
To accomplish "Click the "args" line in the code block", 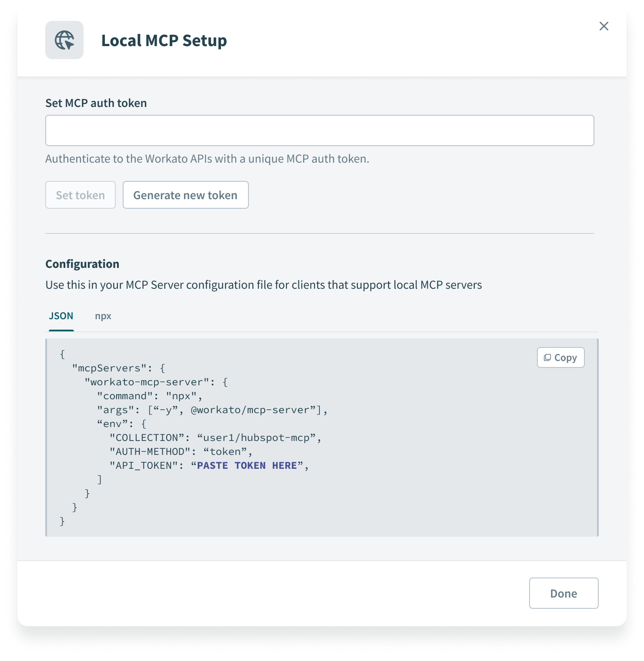I will (x=211, y=410).
